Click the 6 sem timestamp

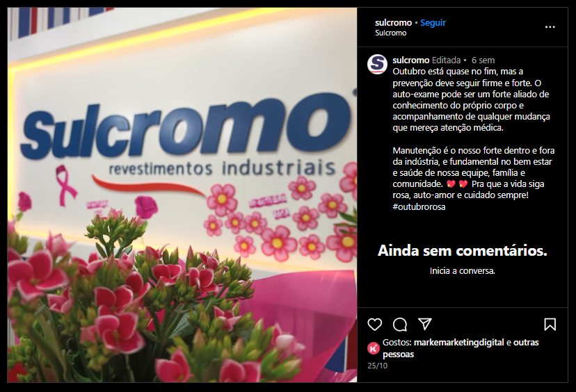point(483,60)
